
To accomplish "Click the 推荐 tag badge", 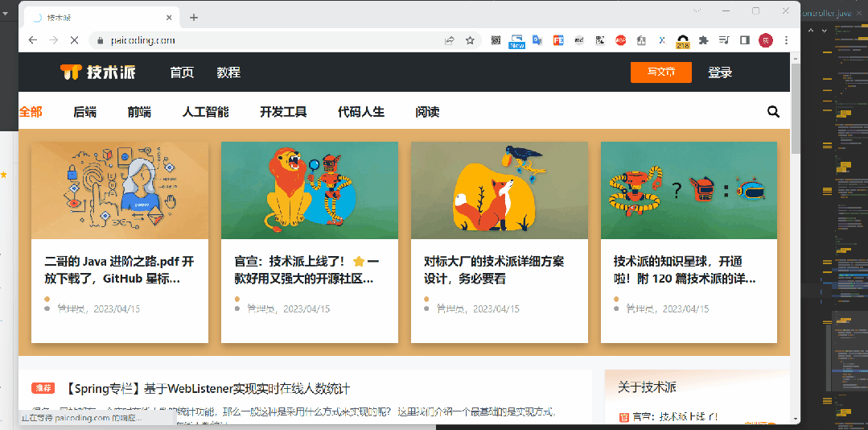I will click(x=43, y=388).
